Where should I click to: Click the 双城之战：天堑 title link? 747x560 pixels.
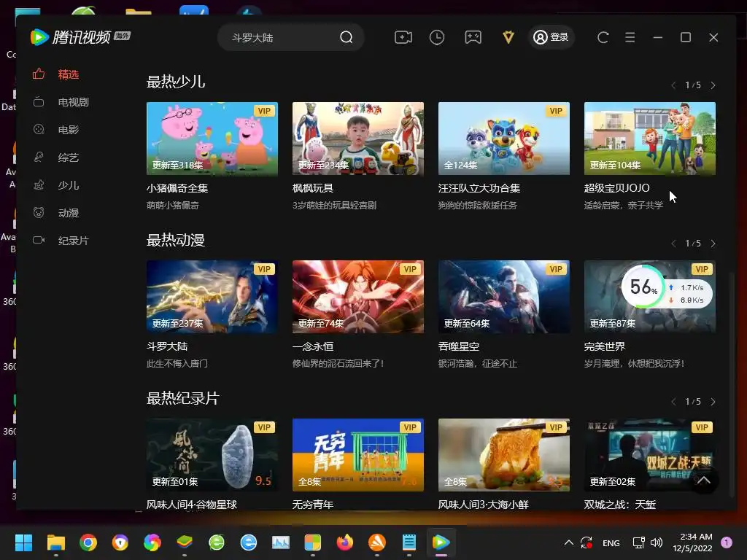pos(620,505)
